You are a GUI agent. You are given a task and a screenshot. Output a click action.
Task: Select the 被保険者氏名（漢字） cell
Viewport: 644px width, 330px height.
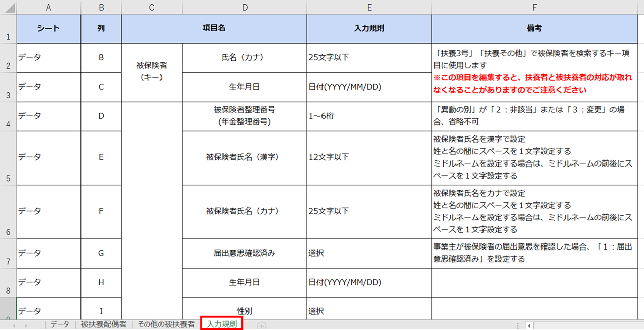pos(245,158)
